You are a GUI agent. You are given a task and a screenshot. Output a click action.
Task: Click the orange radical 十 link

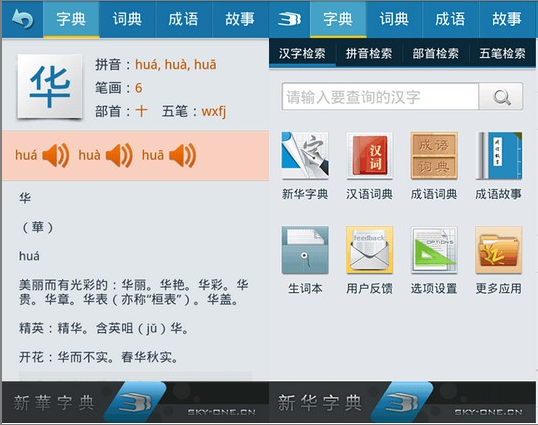point(141,111)
